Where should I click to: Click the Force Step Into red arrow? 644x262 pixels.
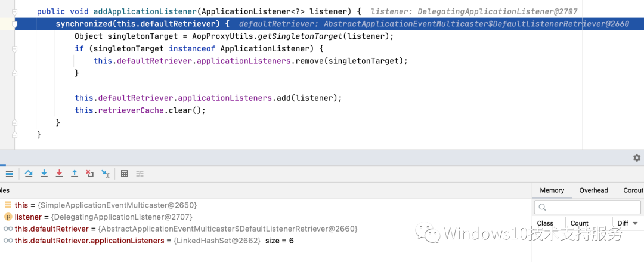click(x=59, y=174)
